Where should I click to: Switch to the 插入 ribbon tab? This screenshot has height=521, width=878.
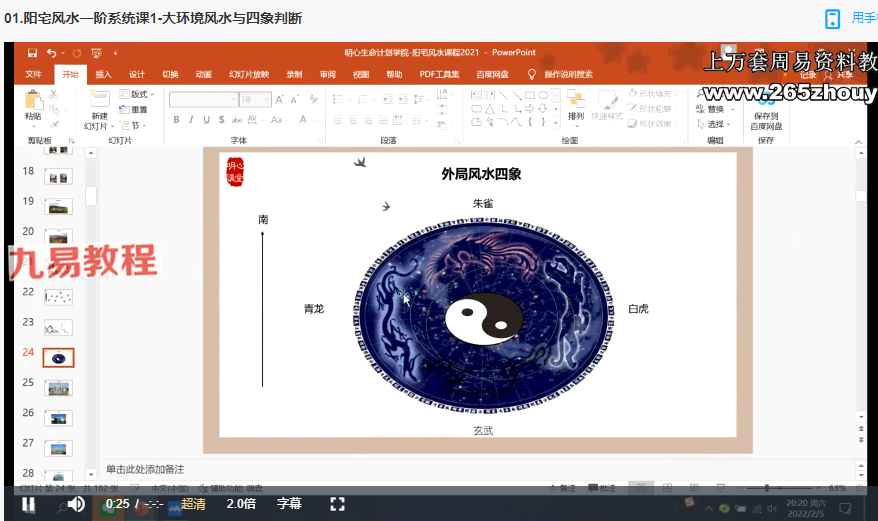click(104, 75)
